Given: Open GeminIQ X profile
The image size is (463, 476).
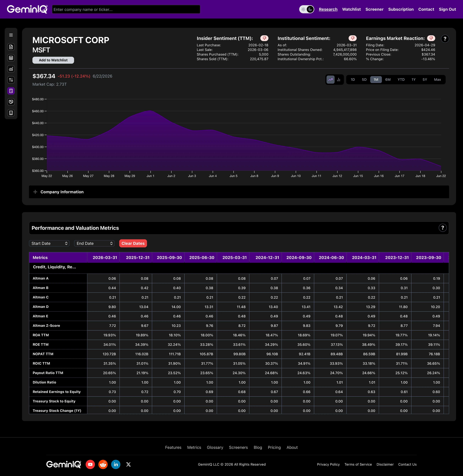Looking at the screenshot, I should point(128,464).
